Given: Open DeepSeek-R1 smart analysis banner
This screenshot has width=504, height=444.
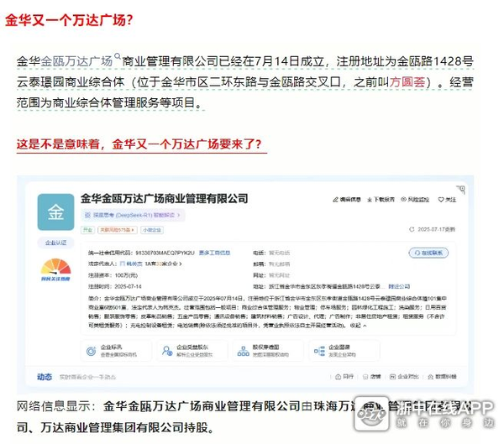Looking at the screenshot, I should [x=133, y=215].
